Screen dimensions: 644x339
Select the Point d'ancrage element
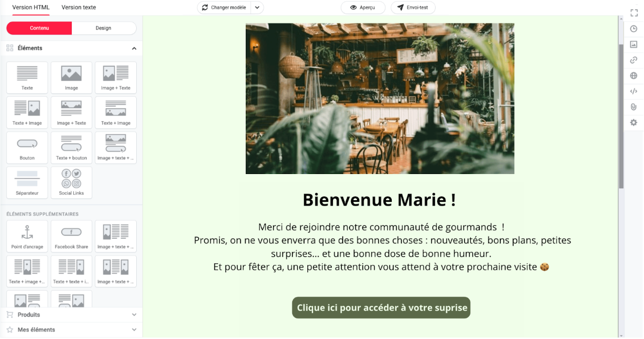pyautogui.click(x=27, y=236)
